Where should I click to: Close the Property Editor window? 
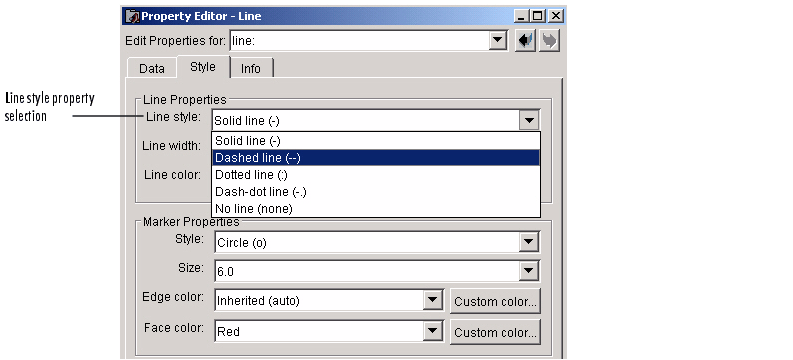(x=555, y=16)
